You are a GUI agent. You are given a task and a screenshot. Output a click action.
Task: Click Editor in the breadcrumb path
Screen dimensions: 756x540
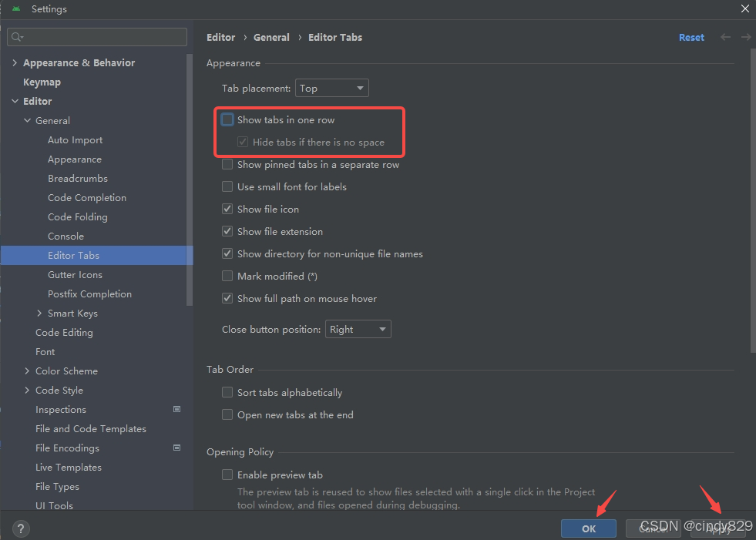(x=221, y=37)
